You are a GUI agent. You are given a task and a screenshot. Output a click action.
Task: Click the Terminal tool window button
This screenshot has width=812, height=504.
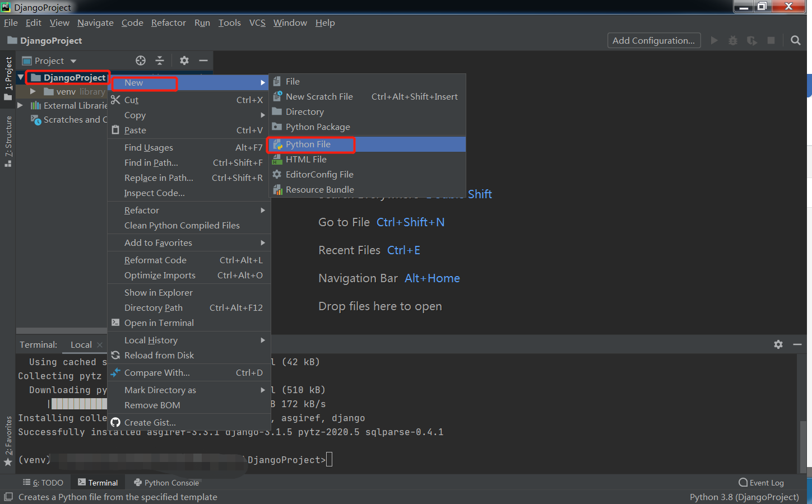pos(98,483)
